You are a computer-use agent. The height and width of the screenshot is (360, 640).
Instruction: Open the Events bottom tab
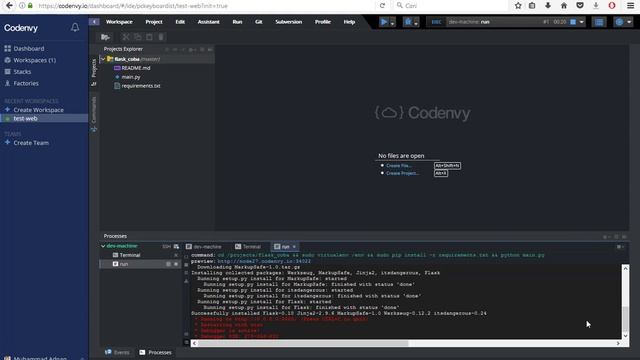click(117, 352)
